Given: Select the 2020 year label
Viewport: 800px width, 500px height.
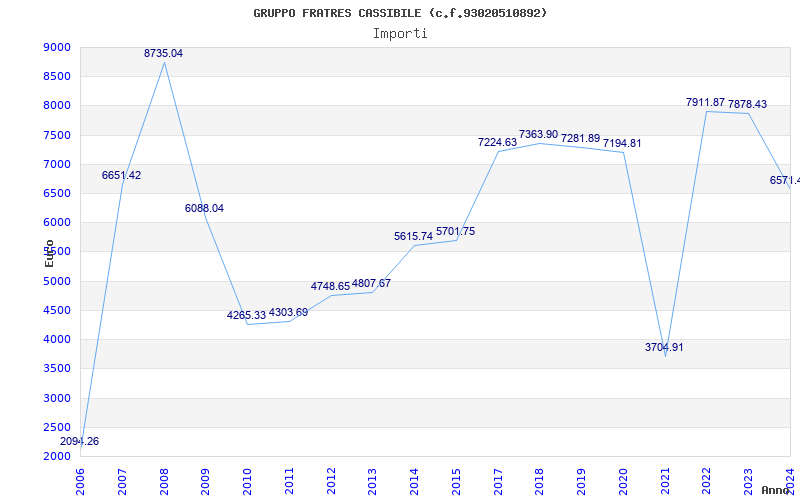Looking at the screenshot, I should 623,481.
